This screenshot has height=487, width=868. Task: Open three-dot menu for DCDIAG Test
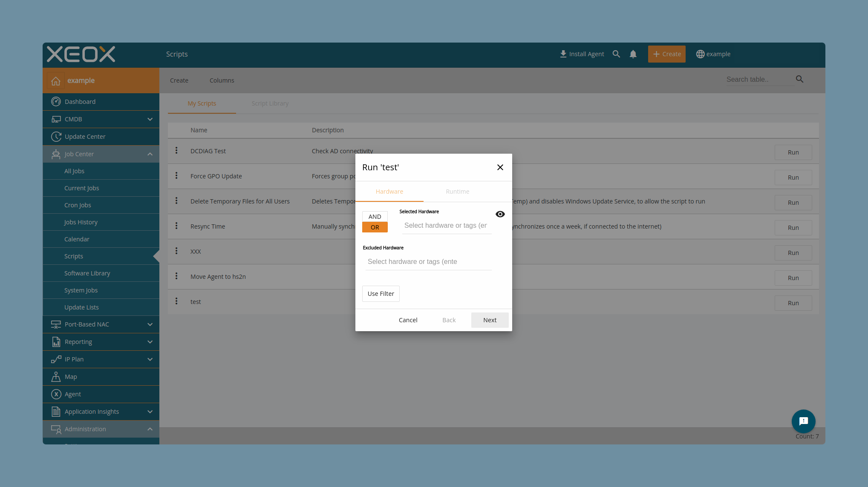[176, 151]
